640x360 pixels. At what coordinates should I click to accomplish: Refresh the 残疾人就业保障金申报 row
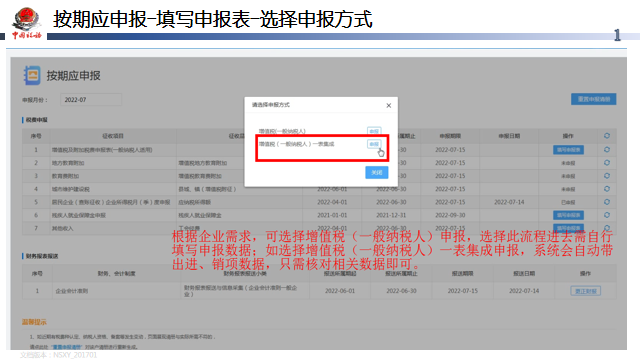tap(607, 215)
